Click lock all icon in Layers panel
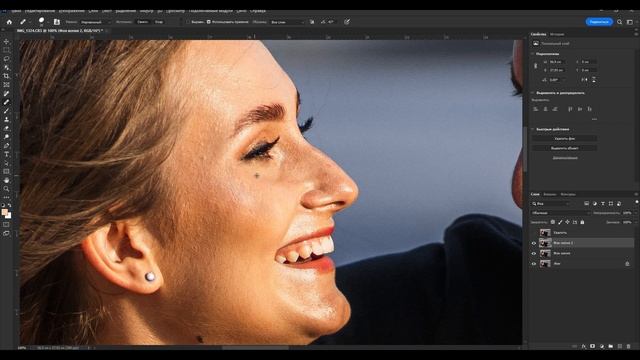The height and width of the screenshot is (360, 640). (x=582, y=222)
